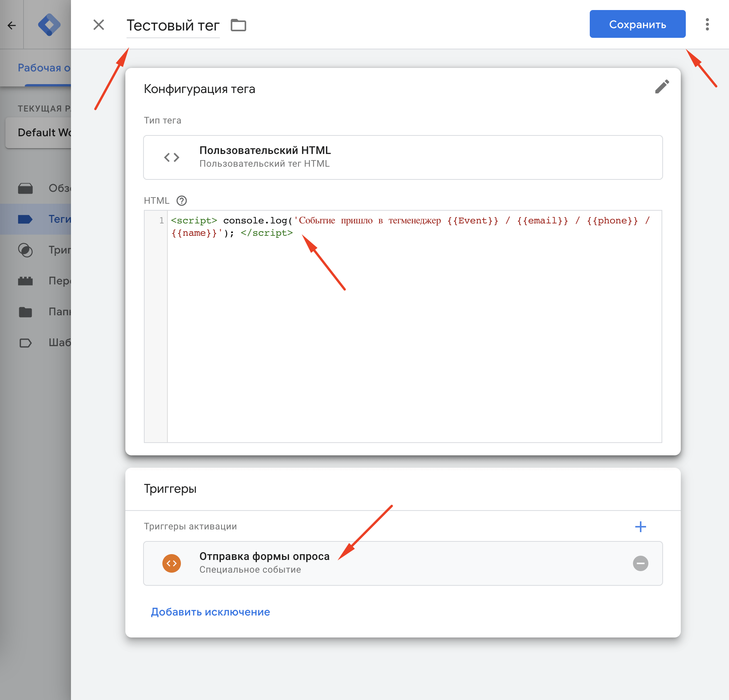This screenshot has width=729, height=700.
Task: Click the 'Триггеры активации' label
Action: pos(190,526)
